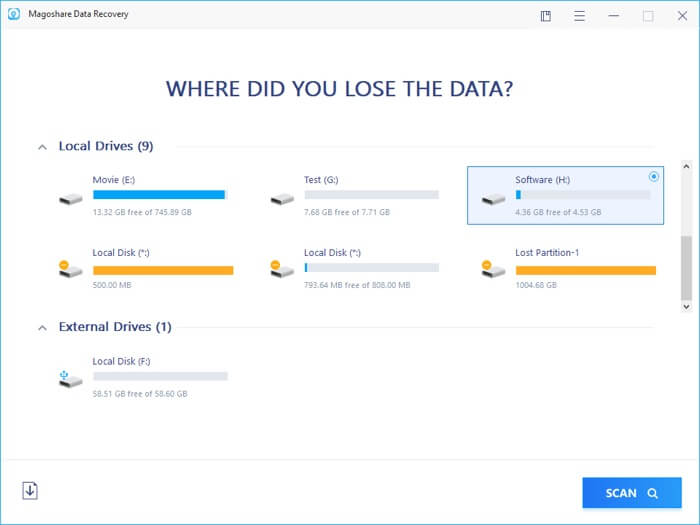Screen dimensions: 700x525
Task: Click the '4.36 GB free of 4.53 GB' text
Action: (558, 212)
